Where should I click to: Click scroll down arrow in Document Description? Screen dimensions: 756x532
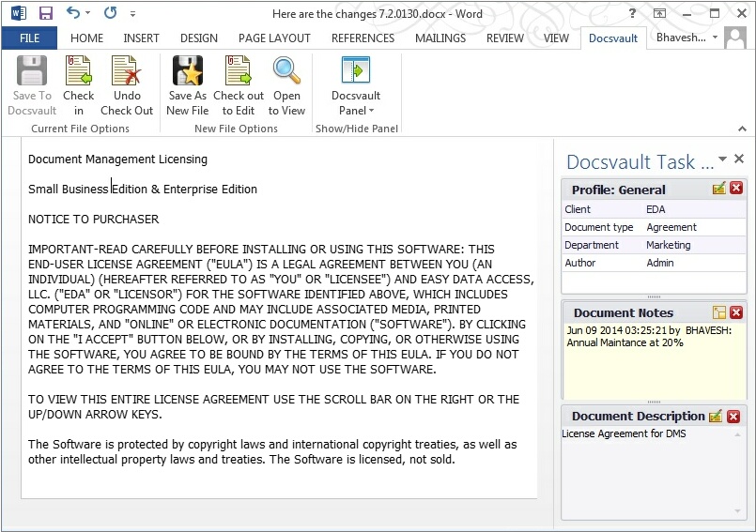[737, 510]
